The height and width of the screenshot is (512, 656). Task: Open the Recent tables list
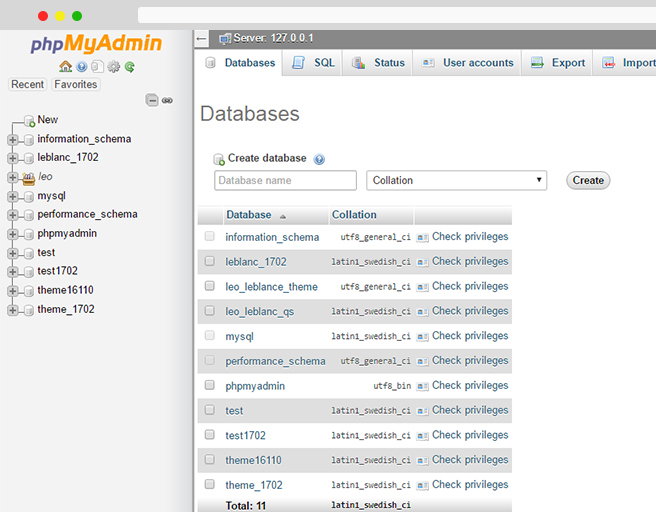(x=28, y=84)
